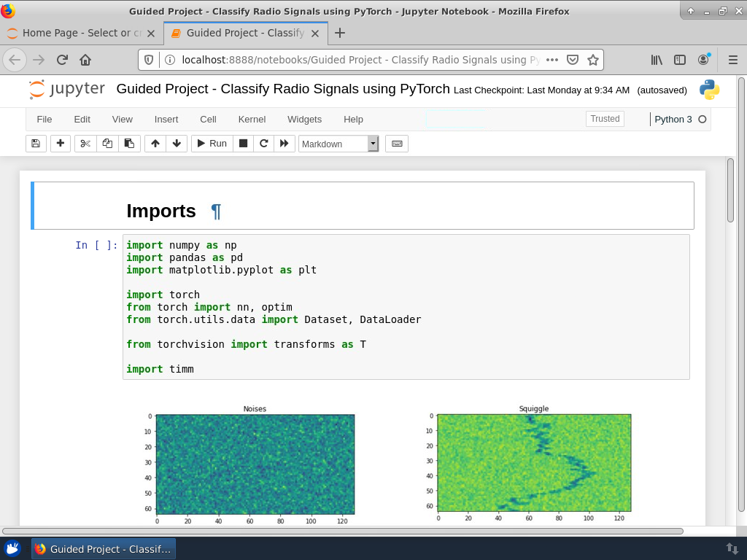Image resolution: width=747 pixels, height=560 pixels.
Task: Open the Widgets menu
Action: pyautogui.click(x=304, y=119)
